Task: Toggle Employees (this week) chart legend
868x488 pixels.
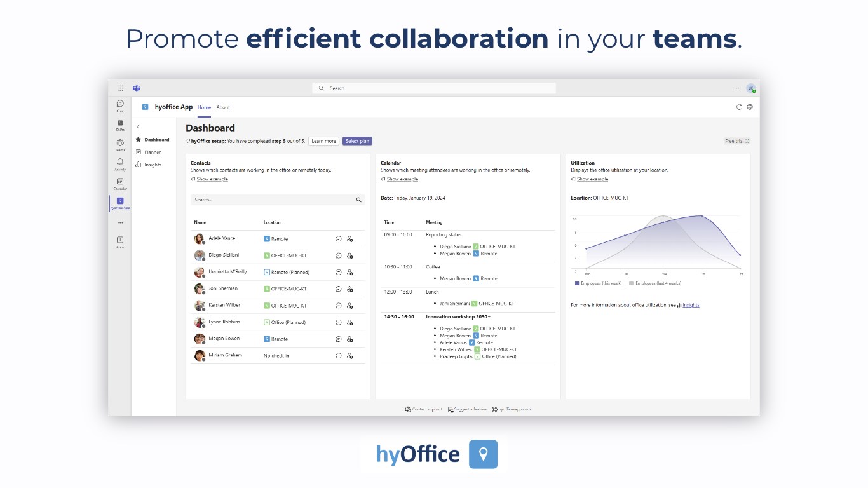Action: pos(598,283)
